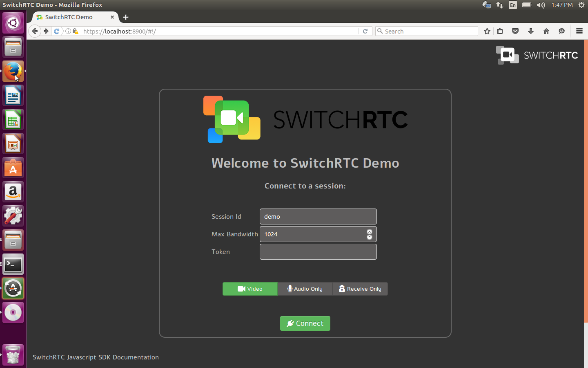
Task: Open the Pocket icon in toolbar
Action: pos(515,31)
